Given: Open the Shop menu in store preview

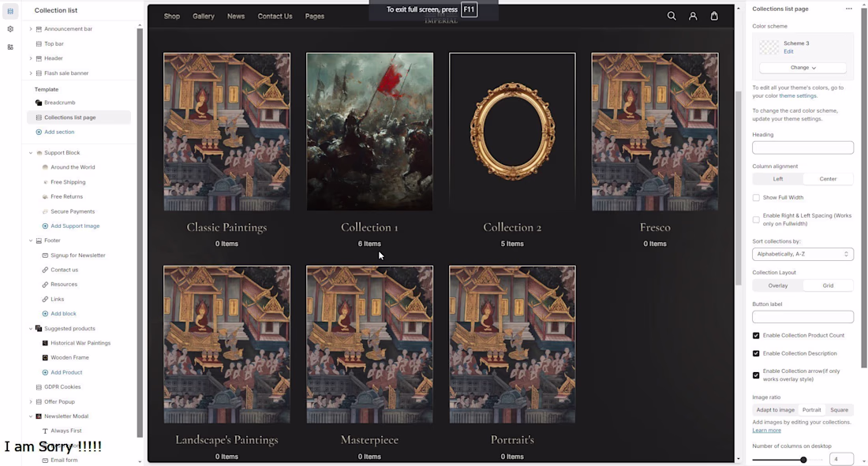Looking at the screenshot, I should [171, 16].
